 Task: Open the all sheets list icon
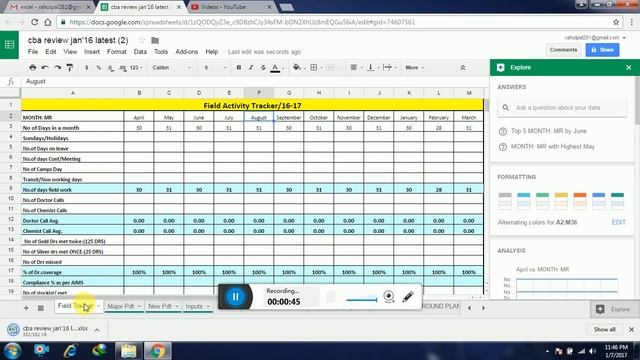point(41,308)
